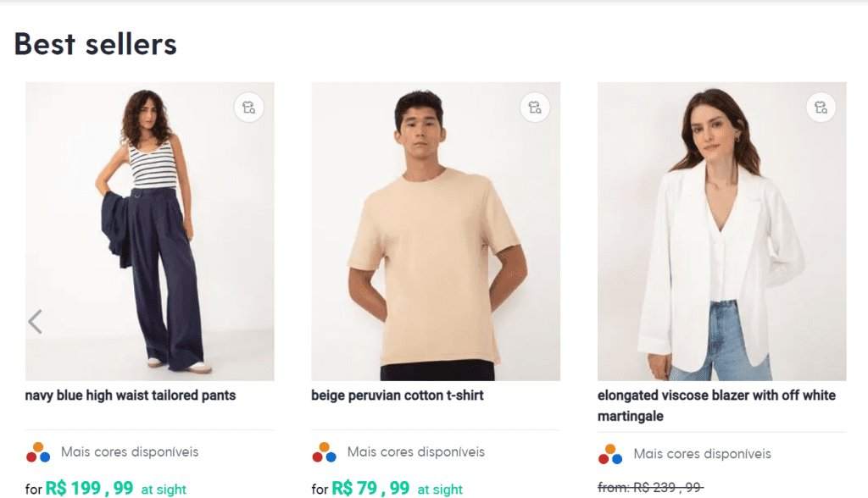Click color dots icon under navy pants
The width and height of the screenshot is (868, 498).
pyautogui.click(x=38, y=452)
